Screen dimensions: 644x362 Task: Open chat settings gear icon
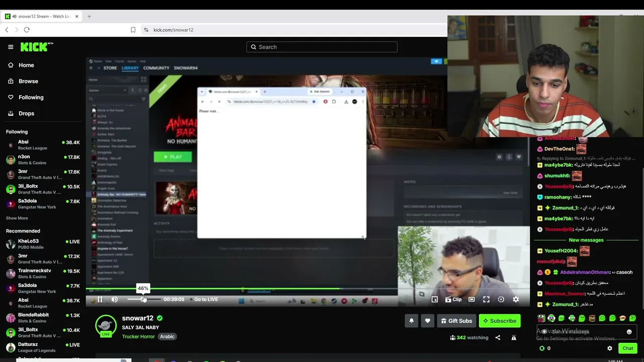pyautogui.click(x=610, y=348)
